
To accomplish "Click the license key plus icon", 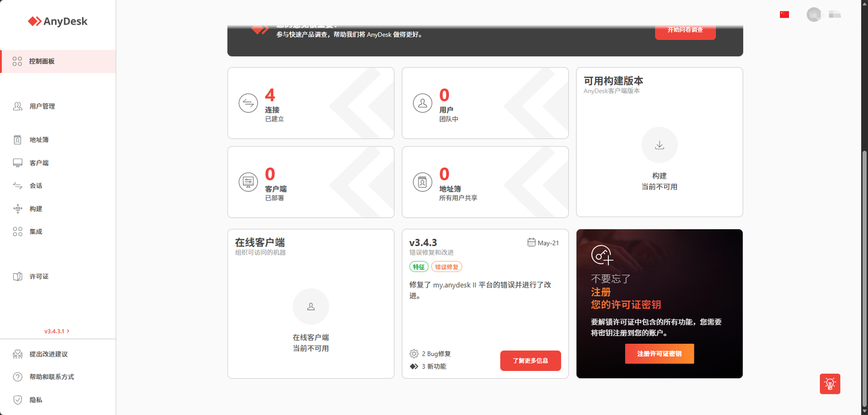I will tap(602, 256).
